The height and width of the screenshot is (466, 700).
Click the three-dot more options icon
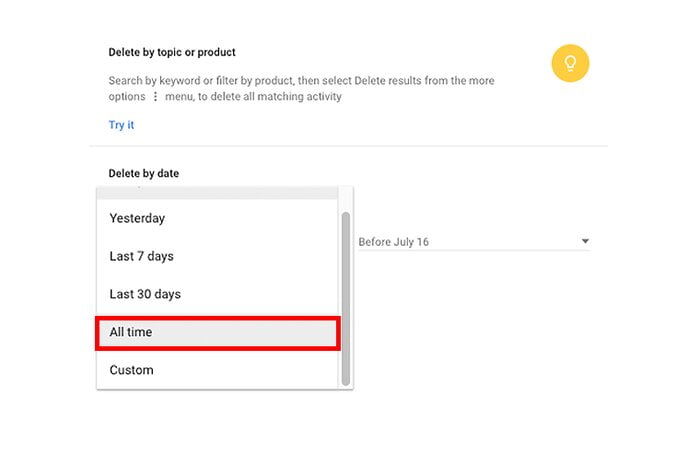tap(155, 97)
